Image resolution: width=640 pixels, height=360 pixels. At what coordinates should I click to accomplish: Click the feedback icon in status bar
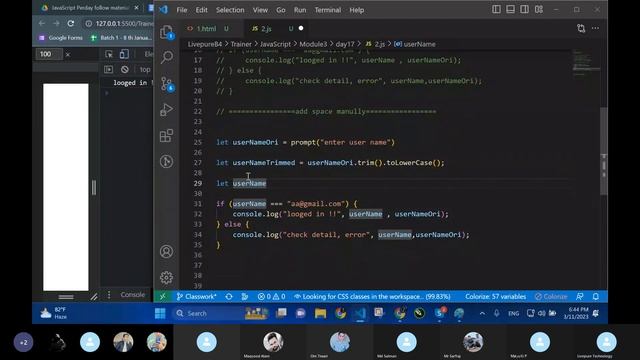[580, 297]
